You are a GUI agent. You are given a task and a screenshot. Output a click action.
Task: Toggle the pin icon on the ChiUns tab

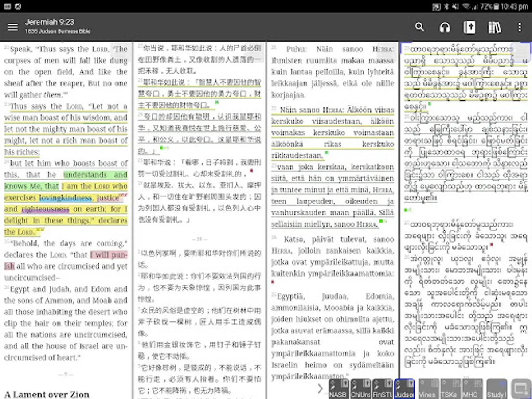pos(355,384)
